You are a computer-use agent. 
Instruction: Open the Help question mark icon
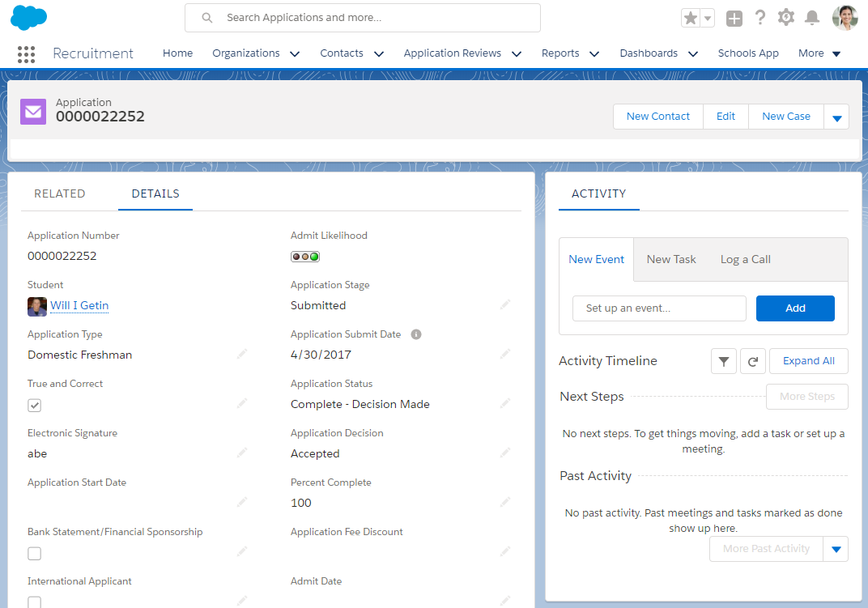click(759, 18)
